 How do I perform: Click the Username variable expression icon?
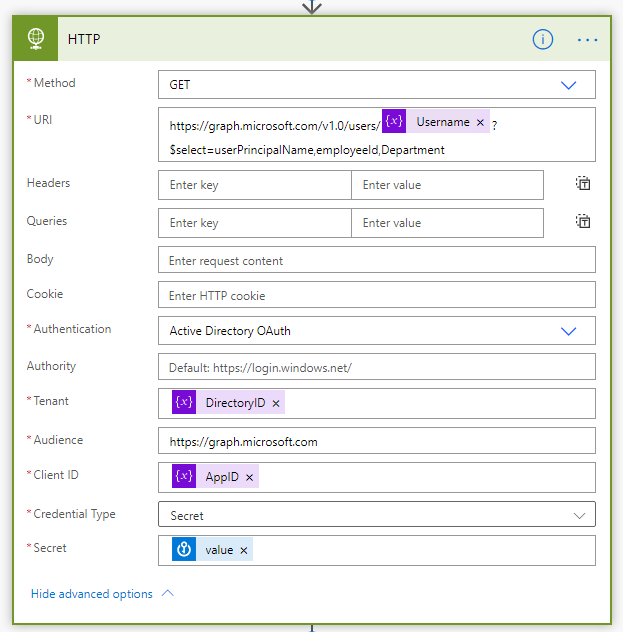click(394, 121)
